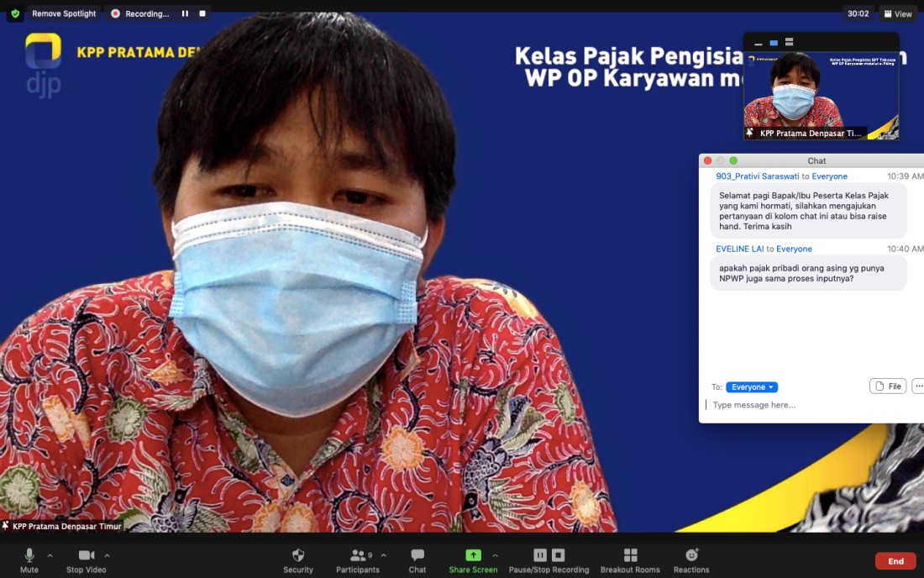Expand video options arrow beside Stop Video
The width and height of the screenshot is (924, 578).
[107, 555]
